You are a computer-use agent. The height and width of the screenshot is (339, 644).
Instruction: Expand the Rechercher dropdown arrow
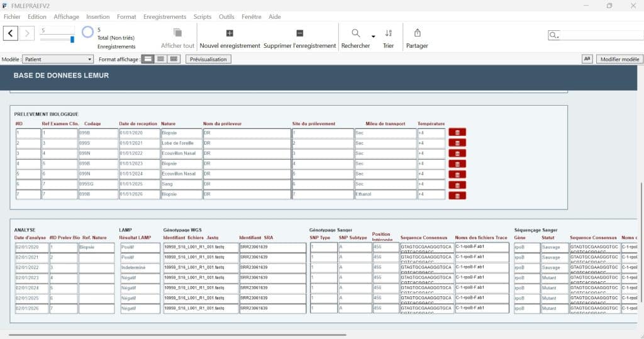(x=373, y=36)
